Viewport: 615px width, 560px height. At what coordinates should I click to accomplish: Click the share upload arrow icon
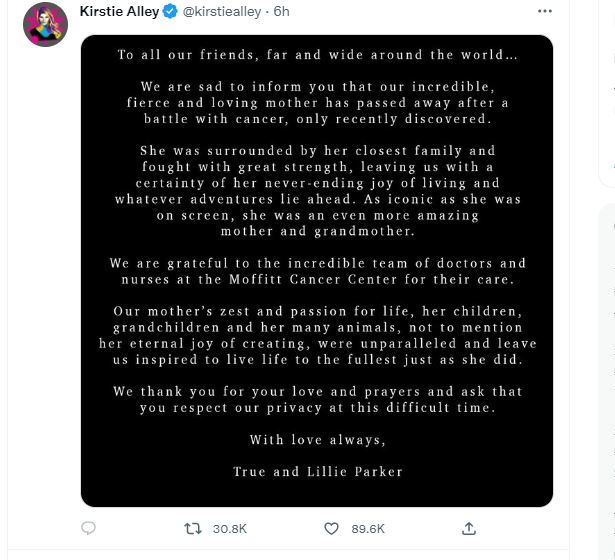pos(467,527)
